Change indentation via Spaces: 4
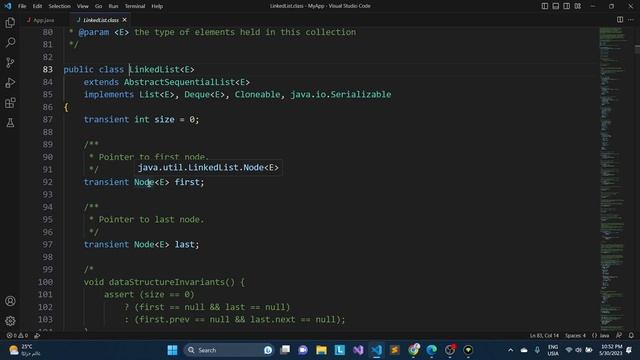Viewport: 640px width, 360px height. tap(575, 336)
